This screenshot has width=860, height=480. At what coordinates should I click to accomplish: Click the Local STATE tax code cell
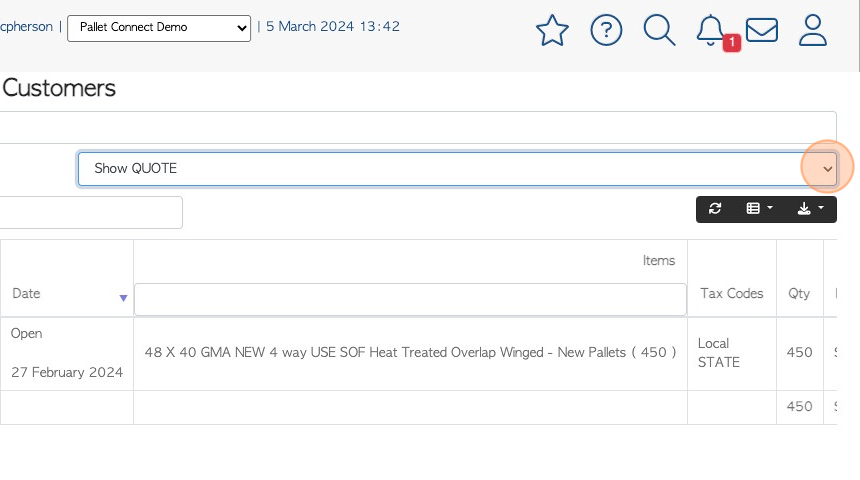coord(732,353)
